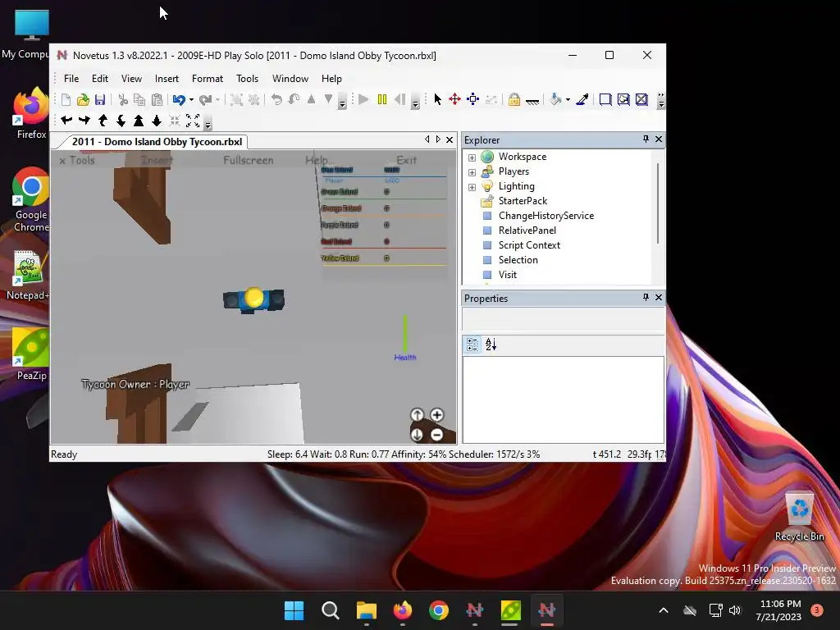Open a file with the folder icon
The image size is (840, 630).
click(83, 99)
